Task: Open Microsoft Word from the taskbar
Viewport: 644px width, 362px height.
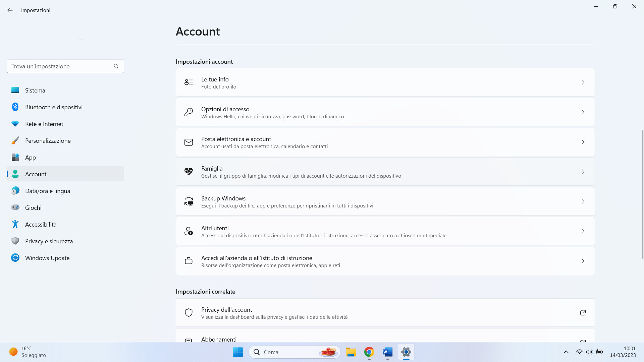Action: (387, 352)
